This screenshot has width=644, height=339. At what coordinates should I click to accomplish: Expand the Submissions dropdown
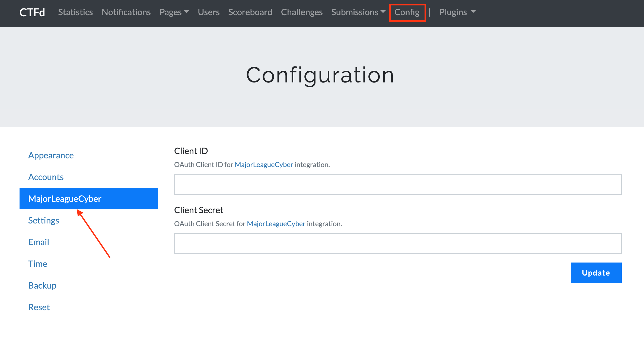pos(358,12)
